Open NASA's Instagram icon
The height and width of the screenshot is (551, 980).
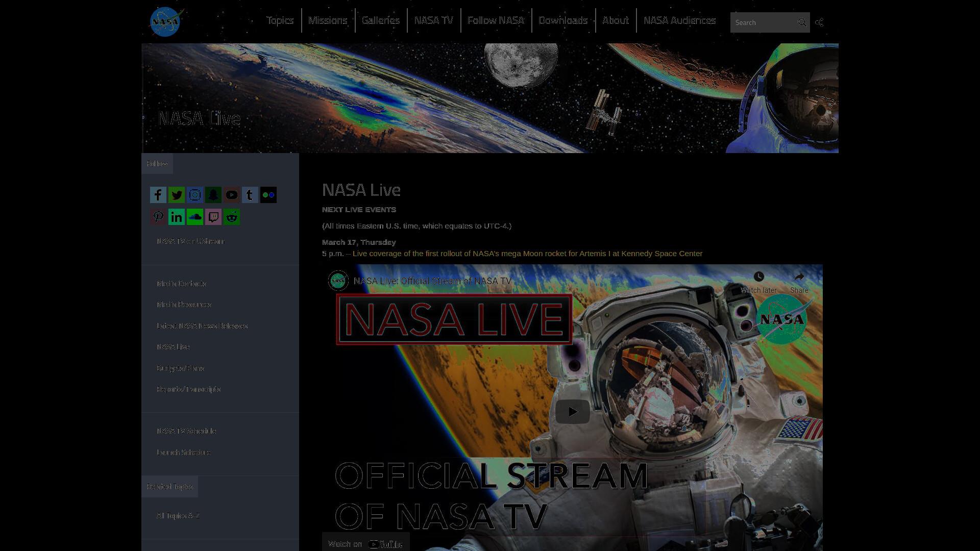(195, 195)
